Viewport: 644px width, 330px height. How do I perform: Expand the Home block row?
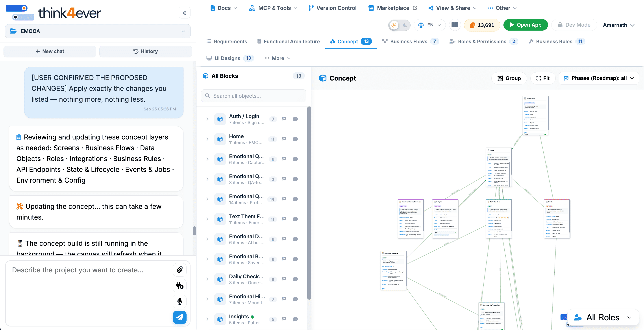[x=207, y=139]
